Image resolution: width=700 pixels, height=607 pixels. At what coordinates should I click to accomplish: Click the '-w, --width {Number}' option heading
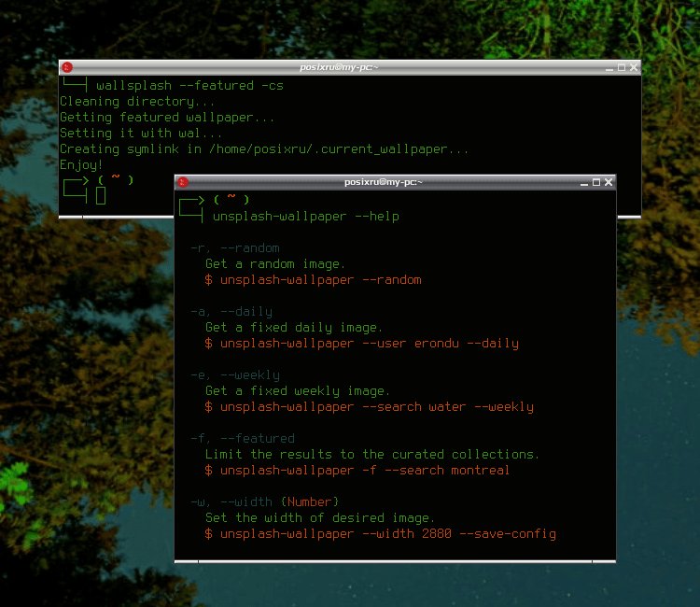[x=265, y=501]
